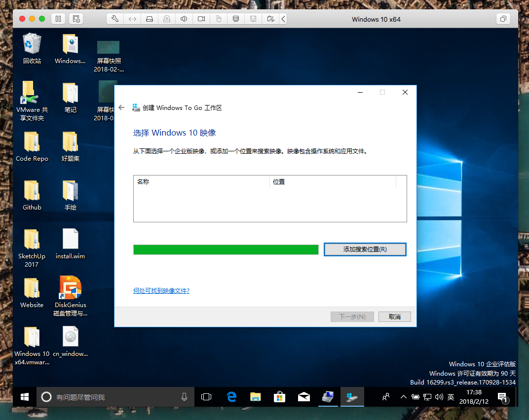Open Microsoft Edge from the taskbar
This screenshot has height=420, width=529.
point(231,397)
